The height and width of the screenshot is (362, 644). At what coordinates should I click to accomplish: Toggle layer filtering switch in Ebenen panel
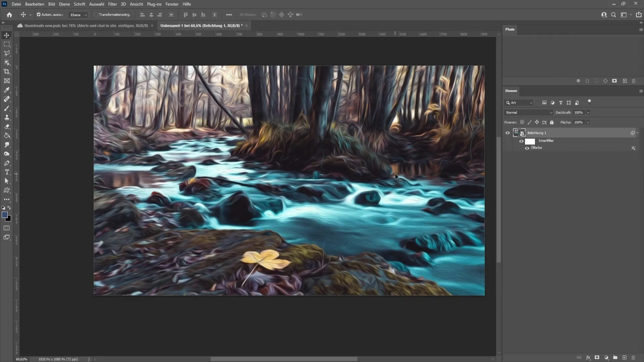pos(589,102)
